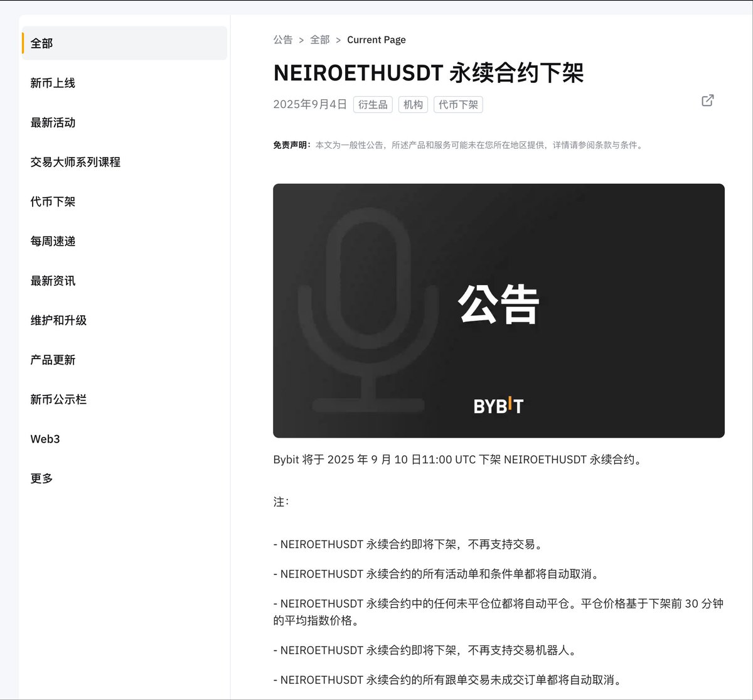Image resolution: width=753 pixels, height=700 pixels.
Task: Select 代币下架 in the sidebar
Action: [x=53, y=202]
